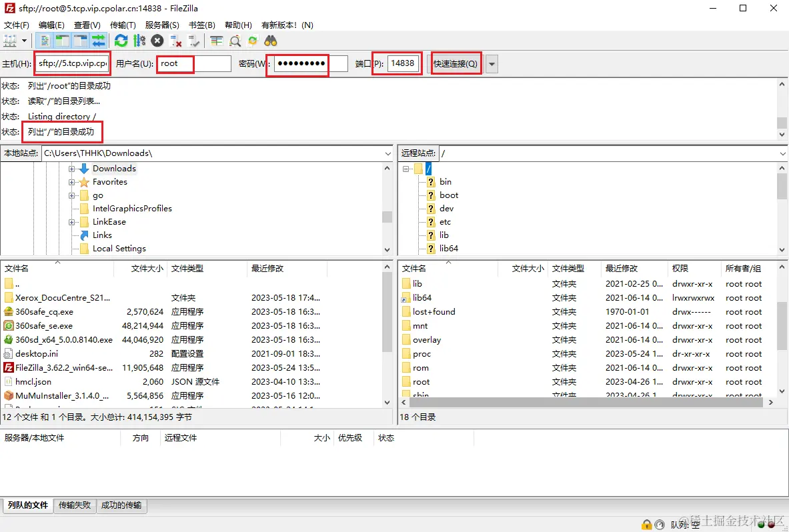The image size is (789, 532).
Task: Select the remote lost+found folder
Action: [434, 312]
